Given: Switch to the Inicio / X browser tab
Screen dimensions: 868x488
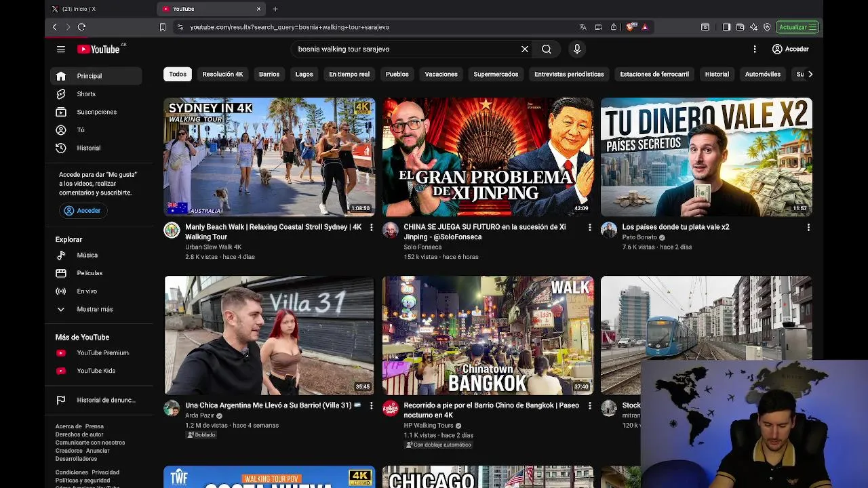Looking at the screenshot, I should [100, 9].
